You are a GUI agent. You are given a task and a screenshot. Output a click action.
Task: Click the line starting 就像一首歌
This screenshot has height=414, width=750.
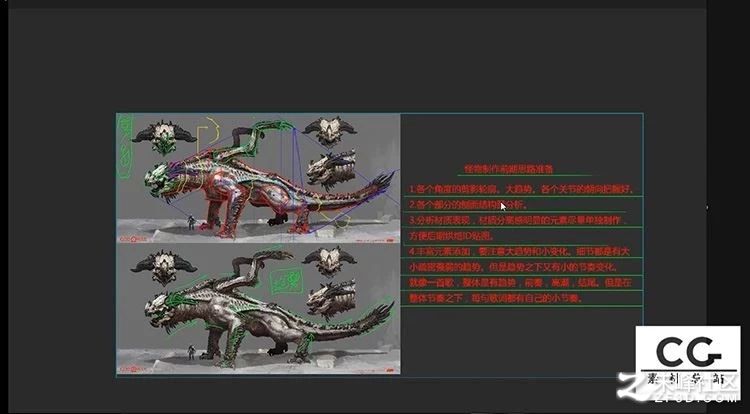click(x=520, y=283)
